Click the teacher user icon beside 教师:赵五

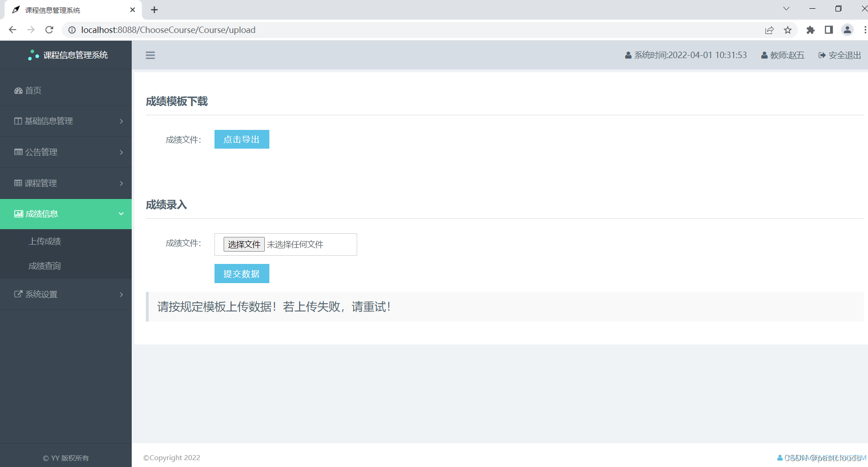764,55
